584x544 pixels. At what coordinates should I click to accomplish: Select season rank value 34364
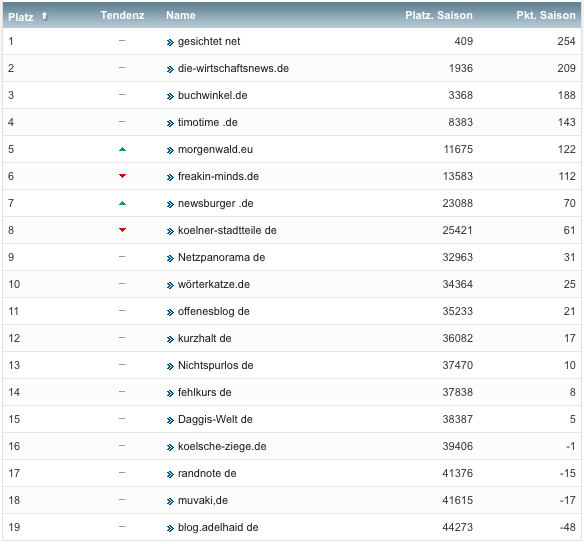click(457, 284)
